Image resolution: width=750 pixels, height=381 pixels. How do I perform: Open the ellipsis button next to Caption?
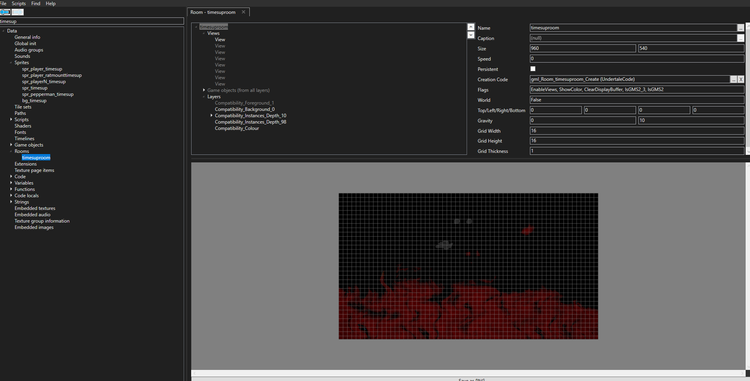pos(740,38)
